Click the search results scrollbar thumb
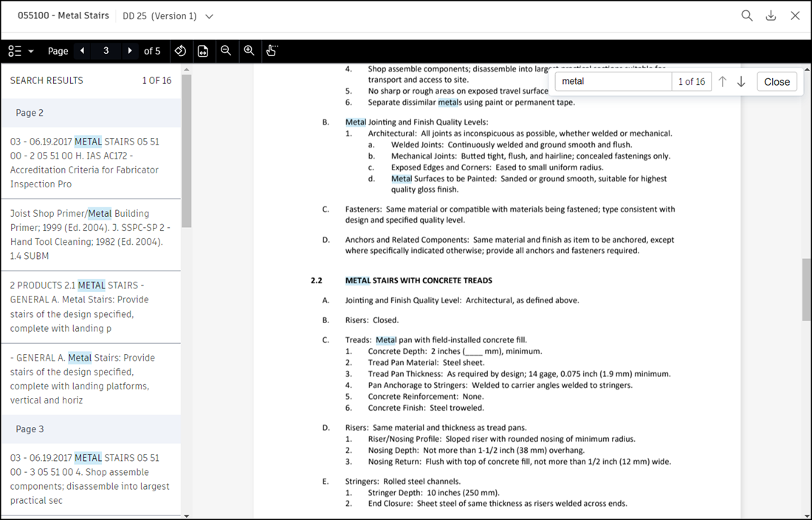812x520 pixels. pyautogui.click(x=187, y=151)
